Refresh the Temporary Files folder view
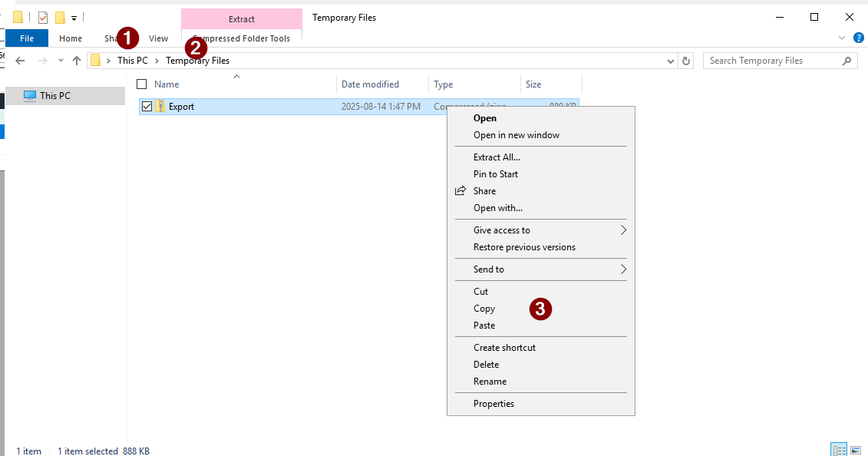This screenshot has height=456, width=868. click(x=686, y=61)
